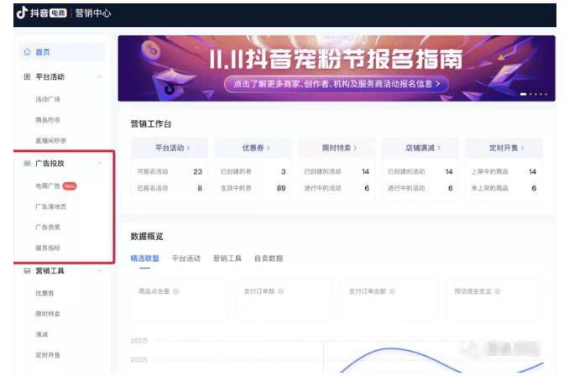This screenshot has width=564, height=392.
Task: Open 定时开售 in the sidebar
Action: (x=48, y=355)
